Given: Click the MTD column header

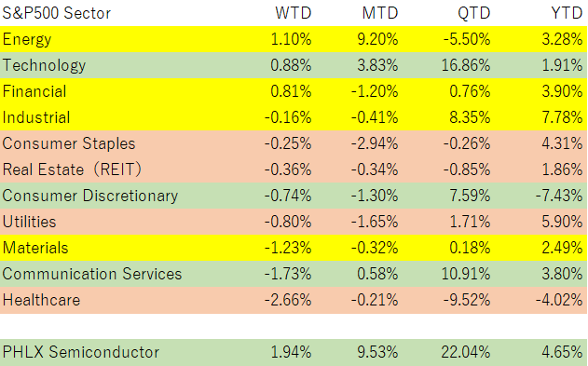Looking at the screenshot, I should tap(379, 13).
